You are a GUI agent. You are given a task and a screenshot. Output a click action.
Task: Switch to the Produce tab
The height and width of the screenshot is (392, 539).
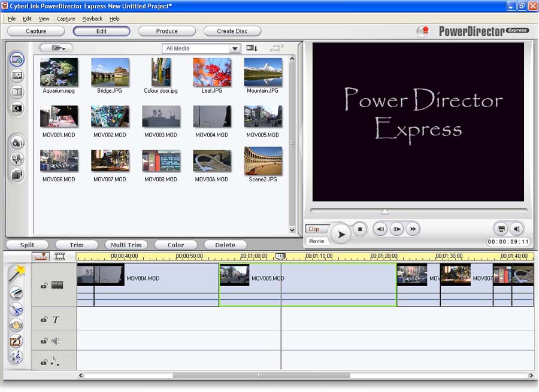coord(166,31)
